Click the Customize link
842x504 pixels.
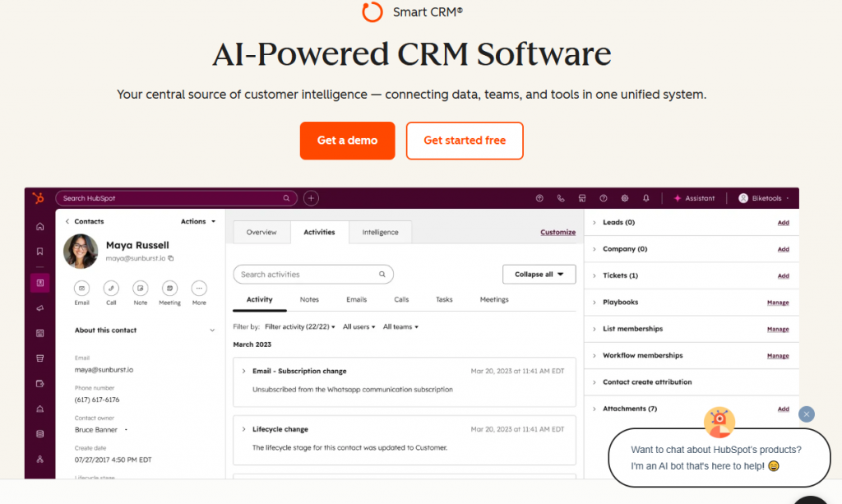click(x=558, y=233)
